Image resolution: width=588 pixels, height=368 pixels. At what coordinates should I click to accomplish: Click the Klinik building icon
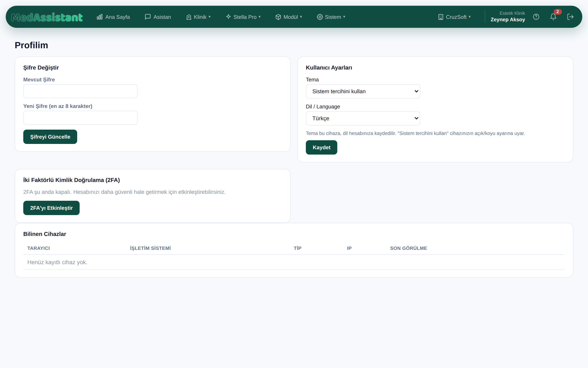(189, 17)
